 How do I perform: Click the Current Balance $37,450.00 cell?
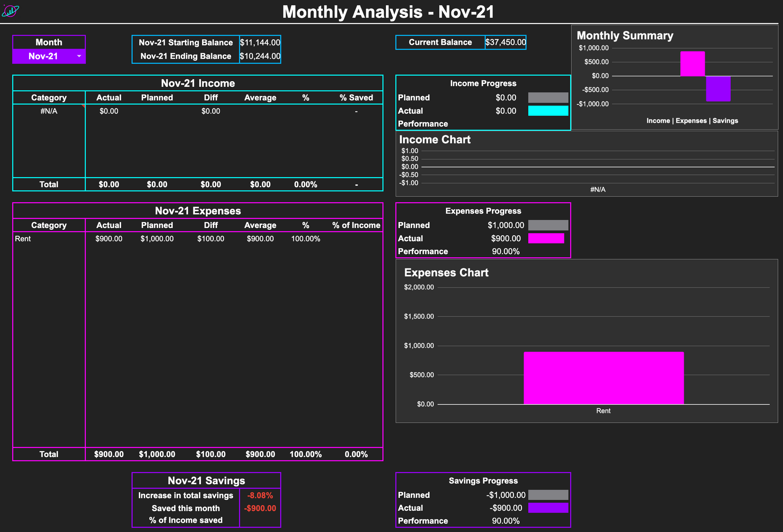click(x=505, y=42)
